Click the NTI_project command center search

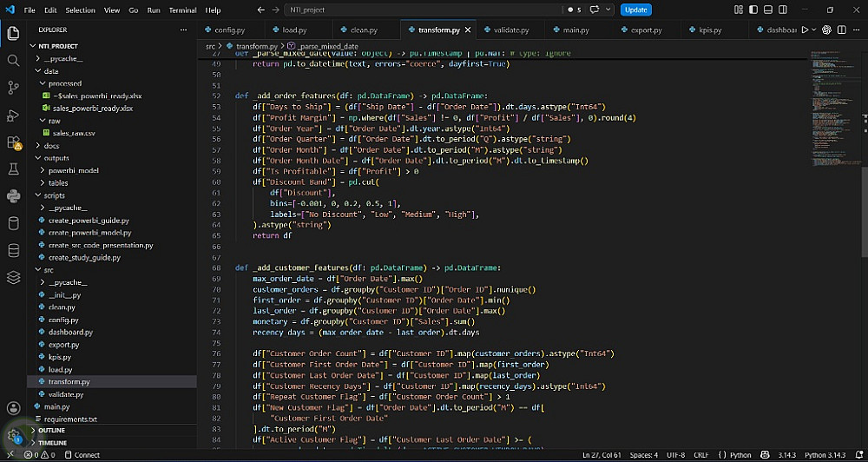click(x=424, y=10)
